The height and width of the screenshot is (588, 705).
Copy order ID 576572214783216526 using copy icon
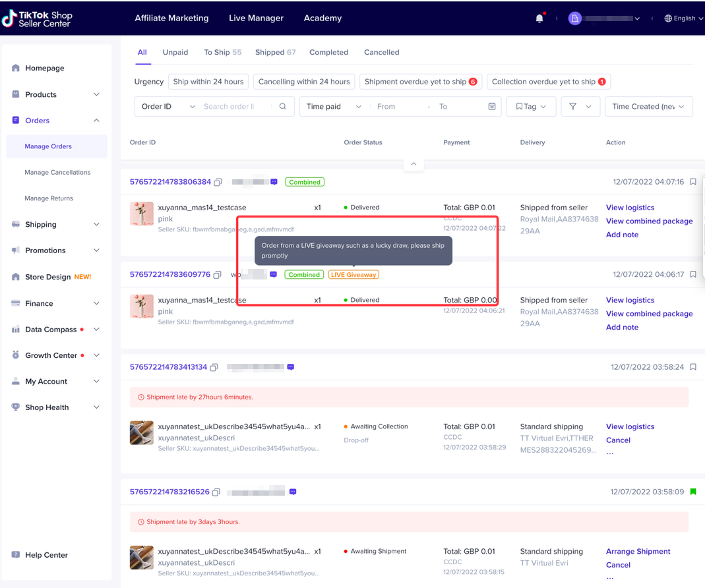click(216, 492)
